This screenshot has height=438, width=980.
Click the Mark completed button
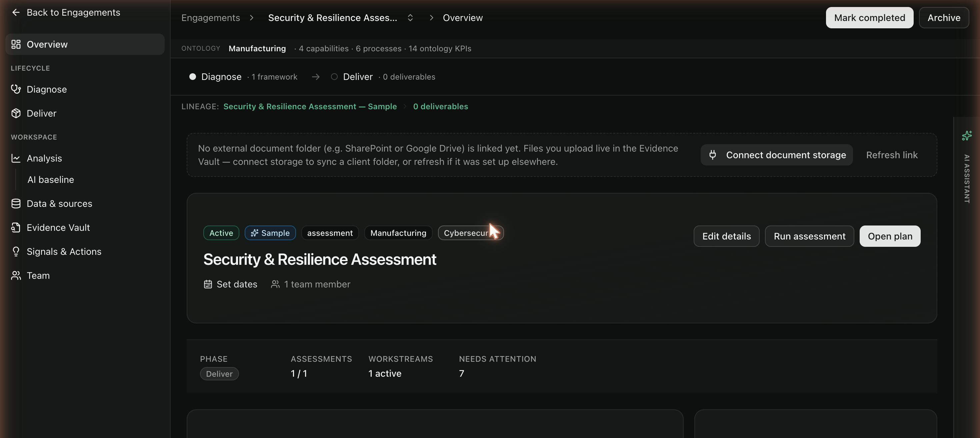coord(869,18)
